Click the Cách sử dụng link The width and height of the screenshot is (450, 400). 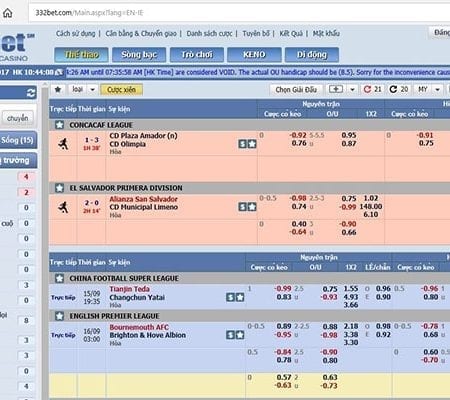click(x=76, y=33)
